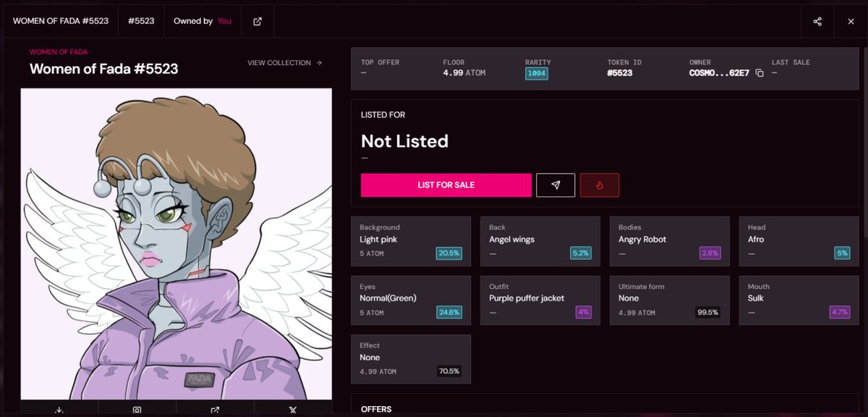Click the rarity badge 1094
The height and width of the screenshot is (417, 868).
coord(537,74)
